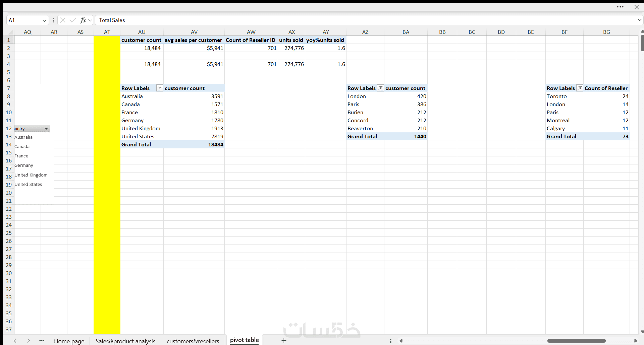Screen dimensions: 644x345
Task: Select column AU header
Action: [142, 32]
